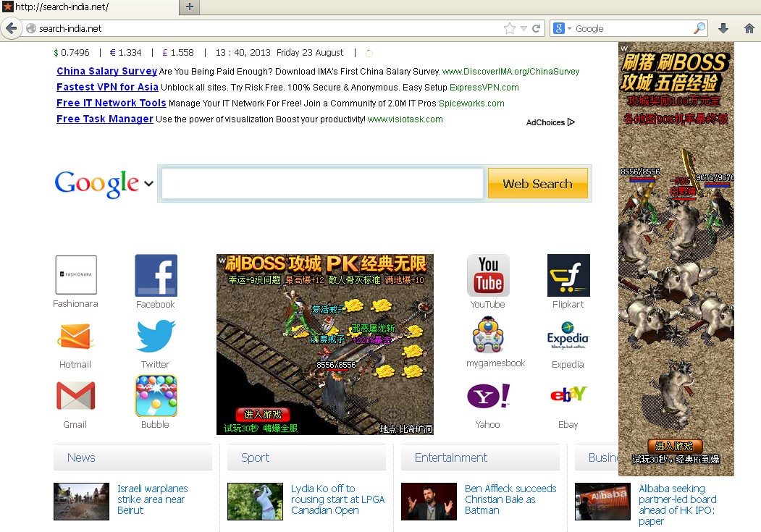Open the Free Task Manager ad link
Viewport: 761px width, 532px height.
[x=105, y=119]
